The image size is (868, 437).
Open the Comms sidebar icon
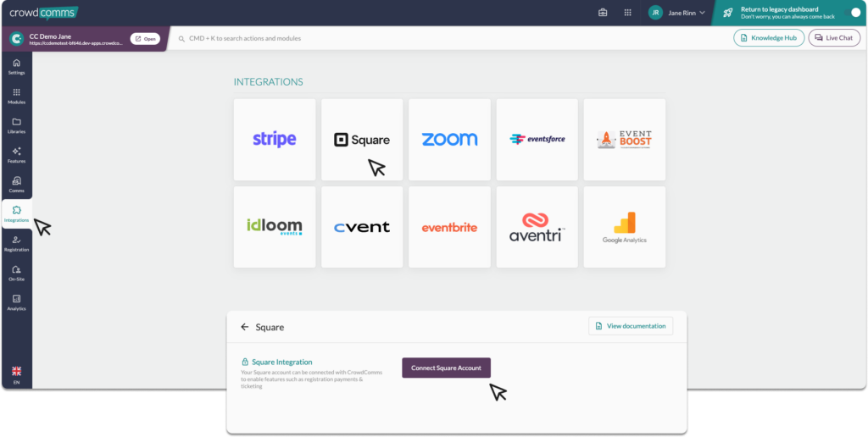pos(16,184)
